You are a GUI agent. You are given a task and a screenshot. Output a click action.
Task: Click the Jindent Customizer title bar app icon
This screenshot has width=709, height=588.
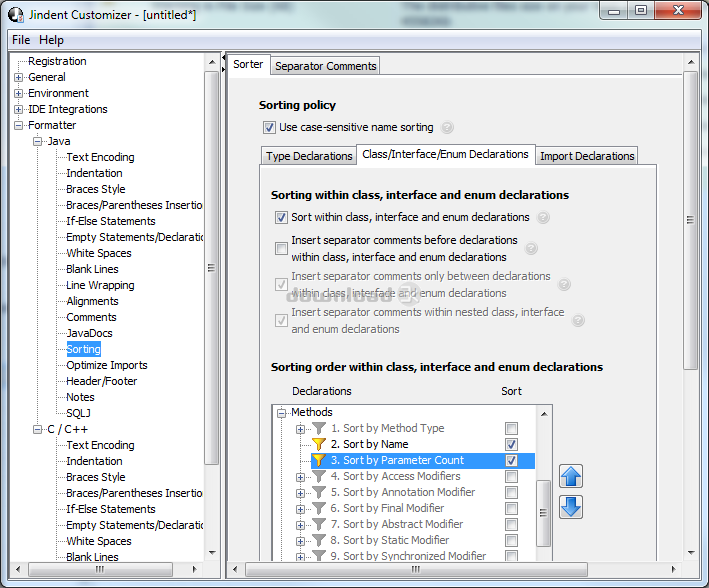[x=16, y=15]
